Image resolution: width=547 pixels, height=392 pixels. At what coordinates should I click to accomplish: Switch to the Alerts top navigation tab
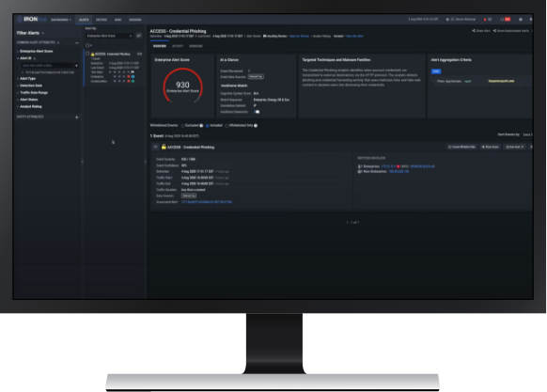(84, 20)
